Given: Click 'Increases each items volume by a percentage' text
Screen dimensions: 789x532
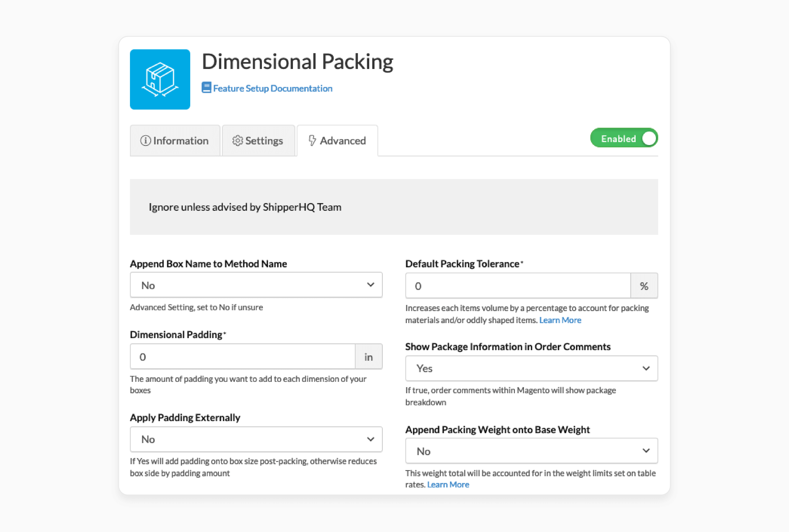Looking at the screenshot, I should (527, 314).
